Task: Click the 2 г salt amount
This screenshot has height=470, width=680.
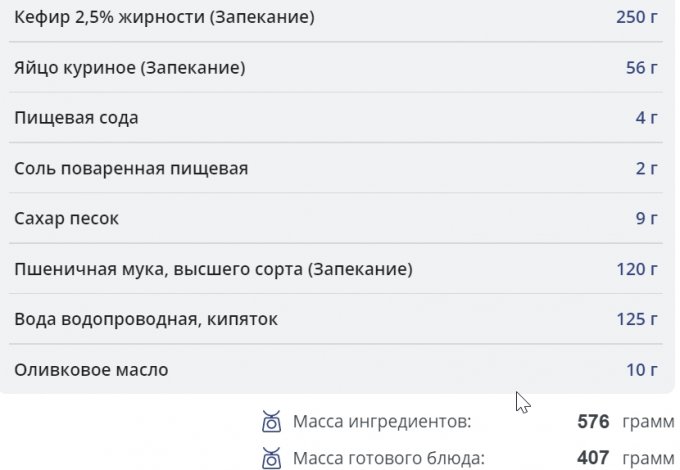Action: pyautogui.click(x=646, y=168)
